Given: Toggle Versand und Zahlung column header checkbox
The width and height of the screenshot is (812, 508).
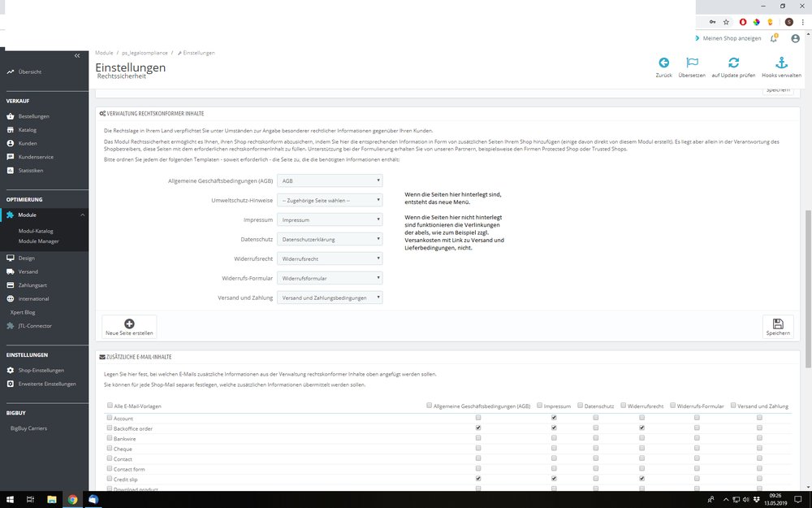Looking at the screenshot, I should click(733, 406).
